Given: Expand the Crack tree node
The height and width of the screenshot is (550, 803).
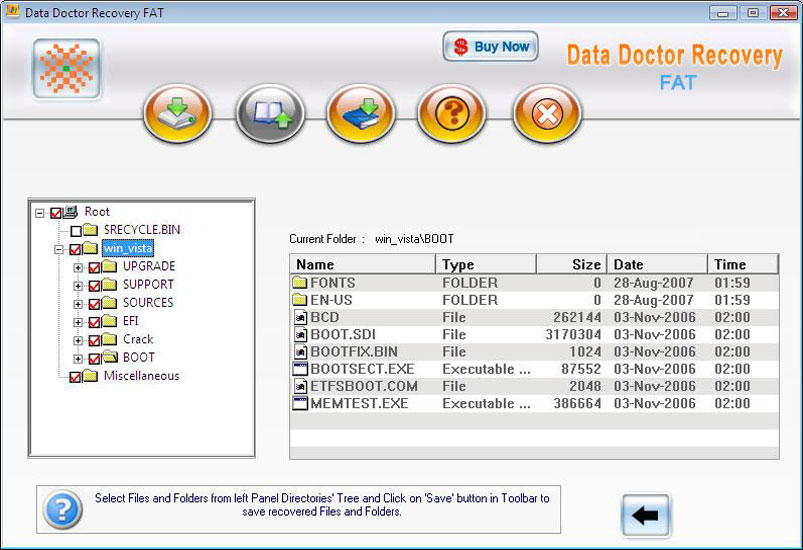Looking at the screenshot, I should click(78, 341).
